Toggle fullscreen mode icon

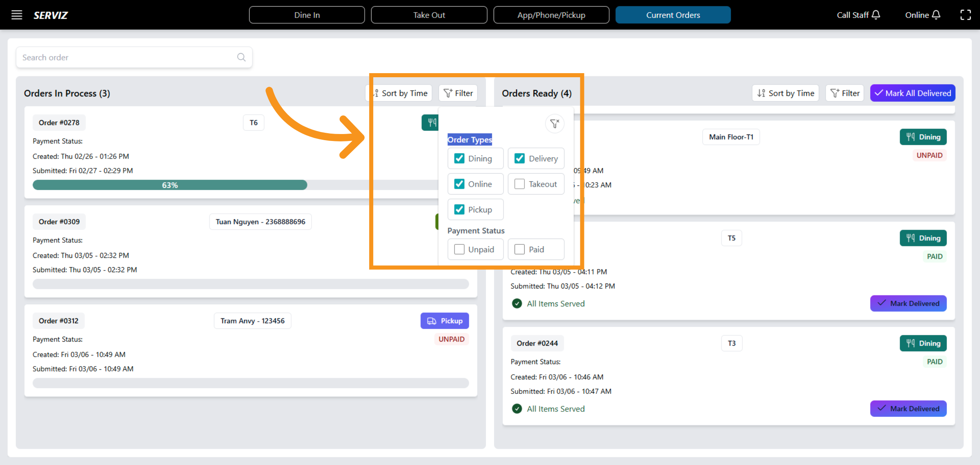[x=965, y=15]
